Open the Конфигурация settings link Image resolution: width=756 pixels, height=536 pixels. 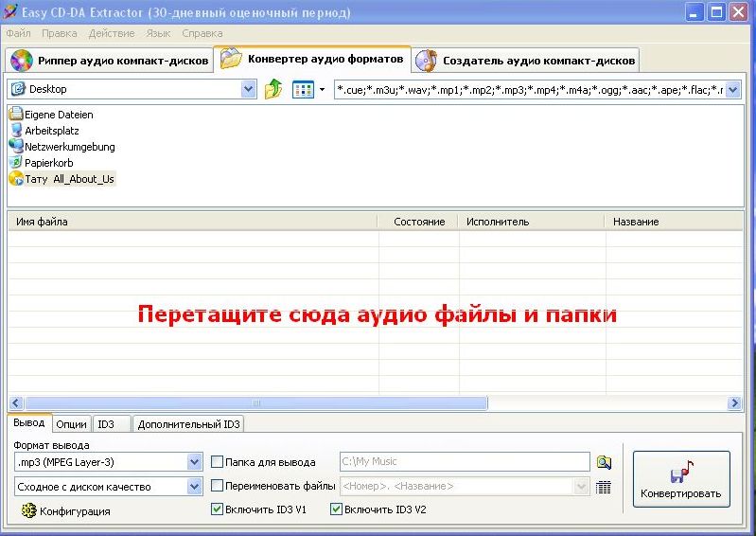pyautogui.click(x=75, y=511)
